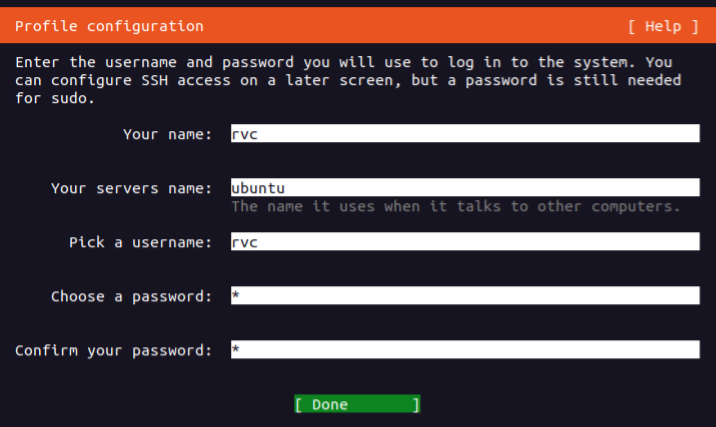Click into the Pick a username field
716x427 pixels.
464,242
